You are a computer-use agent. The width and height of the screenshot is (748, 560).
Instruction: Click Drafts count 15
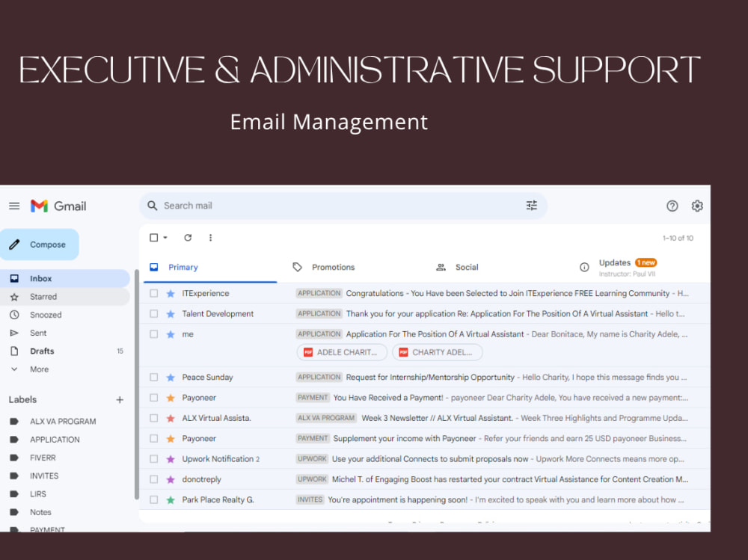[120, 351]
